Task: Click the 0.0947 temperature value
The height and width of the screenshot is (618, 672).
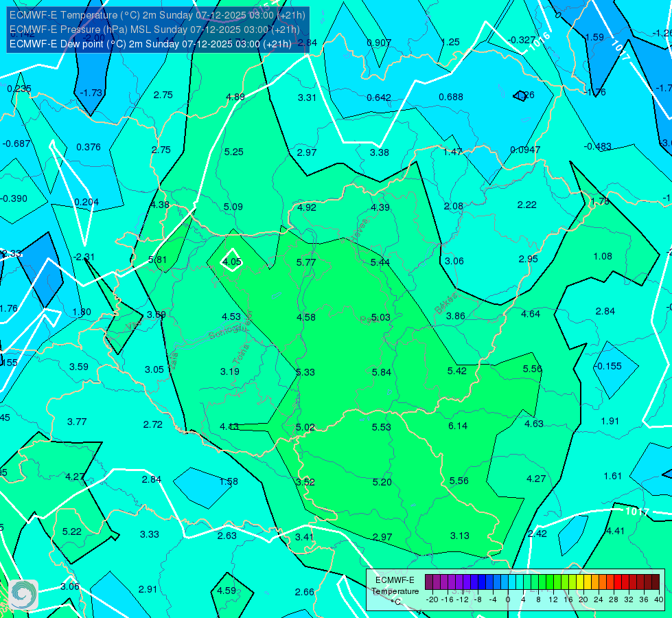Action: pyautogui.click(x=525, y=150)
